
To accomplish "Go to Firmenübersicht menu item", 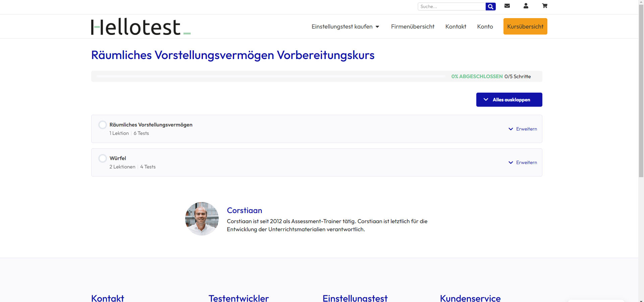I will point(413,27).
